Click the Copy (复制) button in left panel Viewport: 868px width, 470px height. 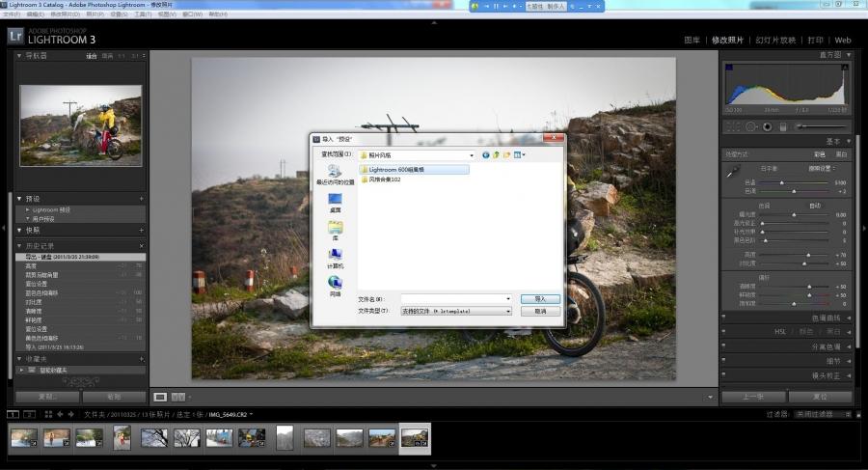tap(47, 397)
